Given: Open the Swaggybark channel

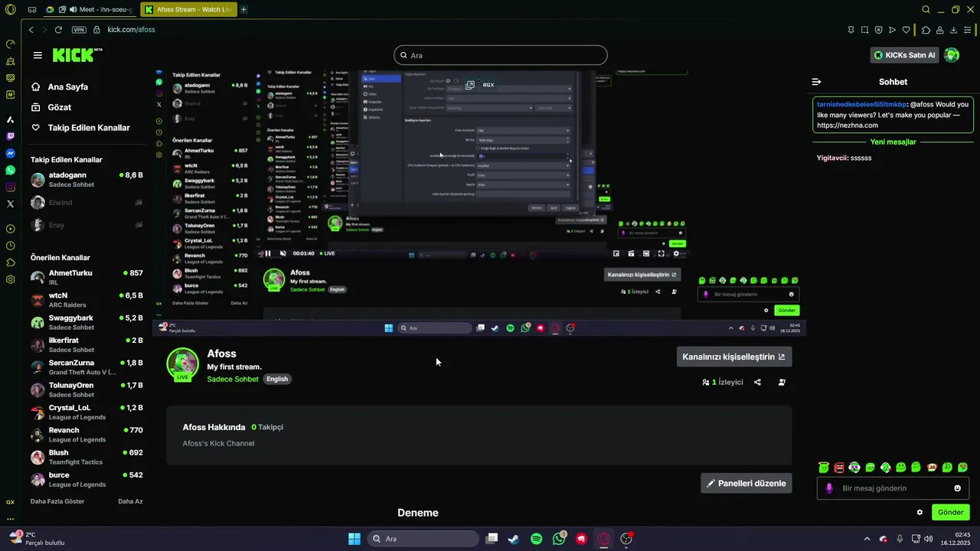Looking at the screenshot, I should pos(87,322).
